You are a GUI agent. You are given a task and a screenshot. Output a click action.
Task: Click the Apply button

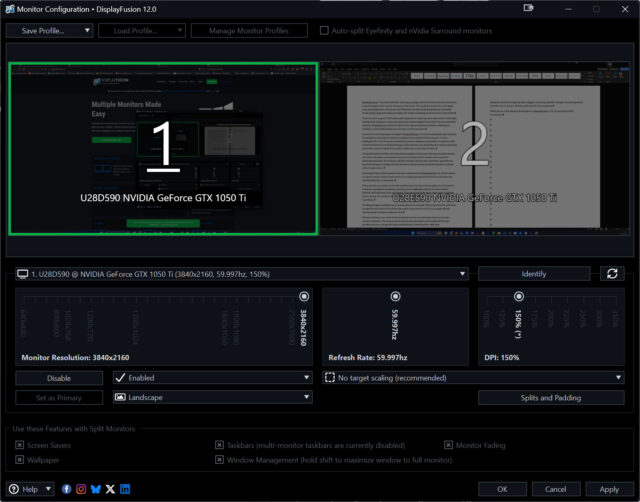coord(609,489)
